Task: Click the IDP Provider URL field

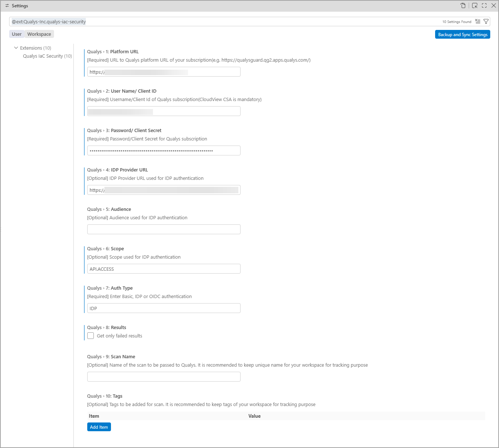Action: pos(164,190)
